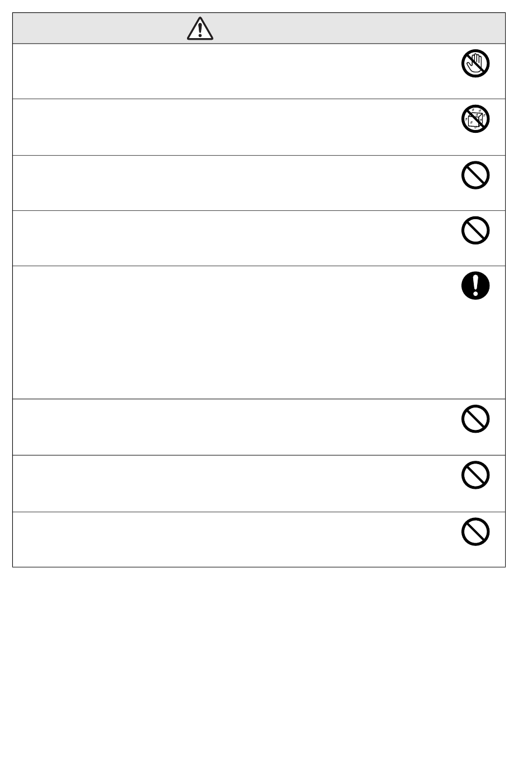Screen dimensions: 532x778
Task: Select the black exclamation mandatory-action icon
Action: click(x=475, y=286)
